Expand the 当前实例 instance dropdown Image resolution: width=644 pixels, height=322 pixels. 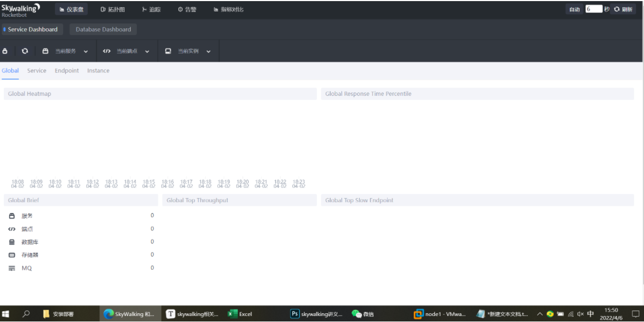click(x=188, y=51)
